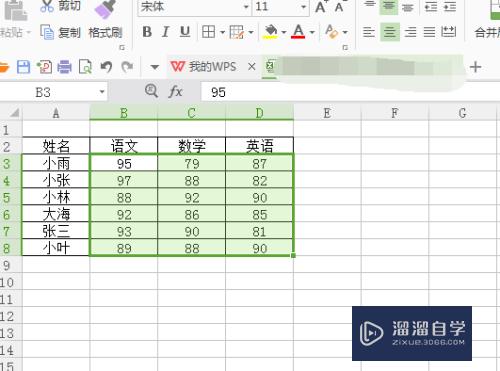The width and height of the screenshot is (500, 371).
Task: Open the clear formatting dropdown arrow
Action: 345,32
